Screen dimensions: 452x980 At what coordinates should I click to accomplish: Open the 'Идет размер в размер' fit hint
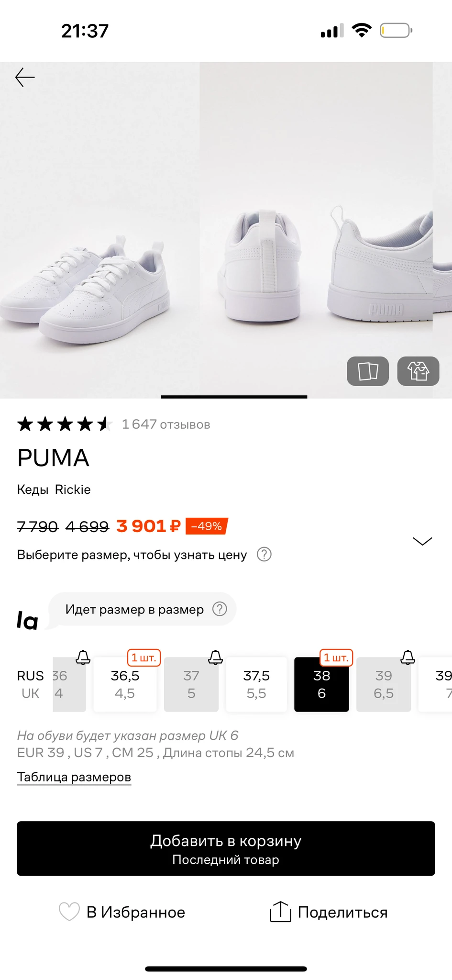[134, 609]
